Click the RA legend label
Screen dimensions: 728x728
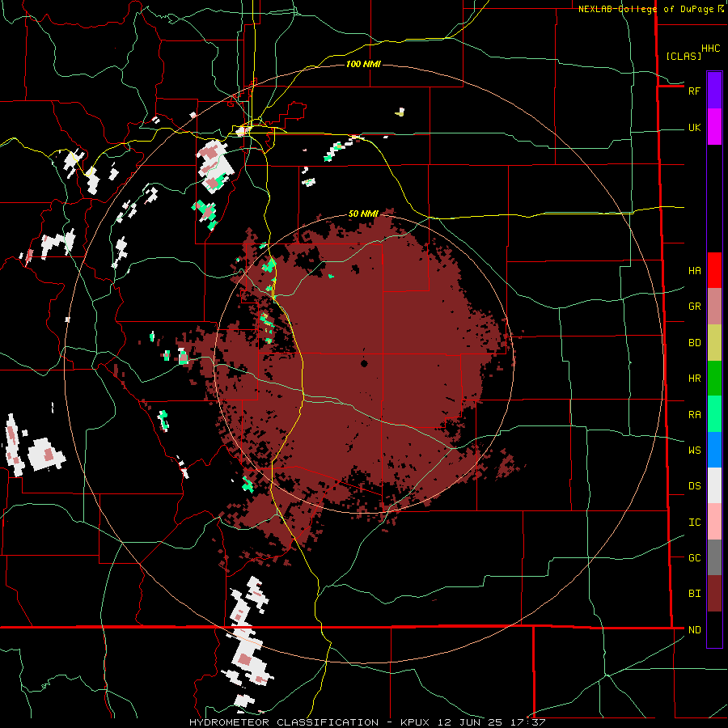[x=694, y=415]
